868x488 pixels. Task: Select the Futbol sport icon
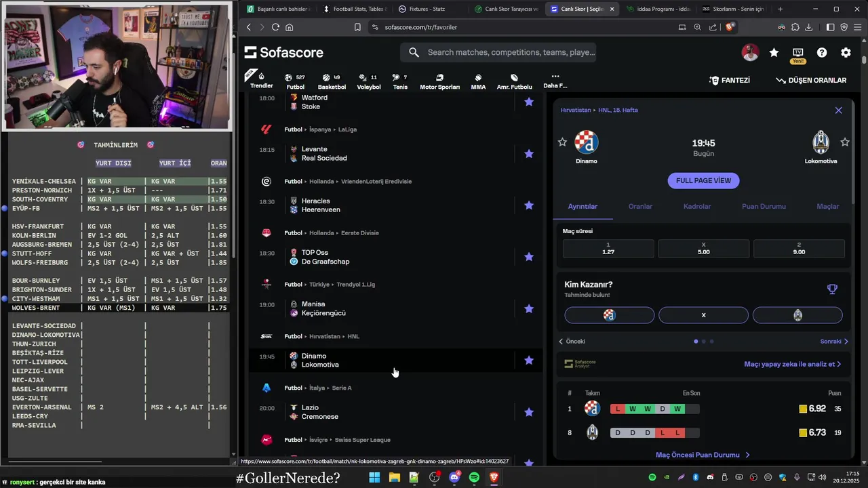pos(295,81)
